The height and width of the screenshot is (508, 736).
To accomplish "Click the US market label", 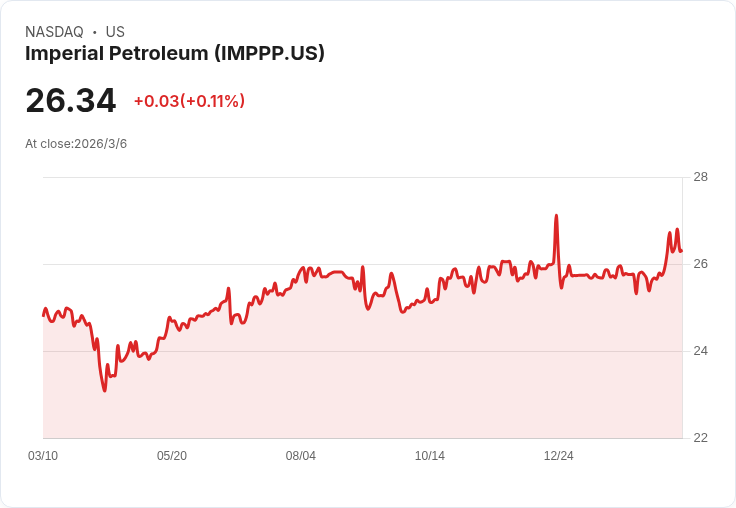I will click(x=115, y=32).
